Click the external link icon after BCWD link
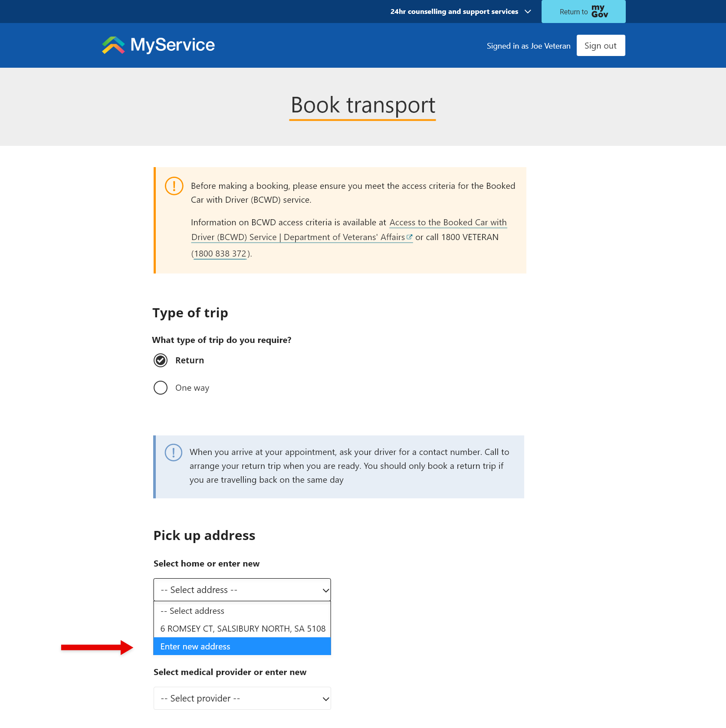This screenshot has width=726, height=728. click(x=410, y=237)
